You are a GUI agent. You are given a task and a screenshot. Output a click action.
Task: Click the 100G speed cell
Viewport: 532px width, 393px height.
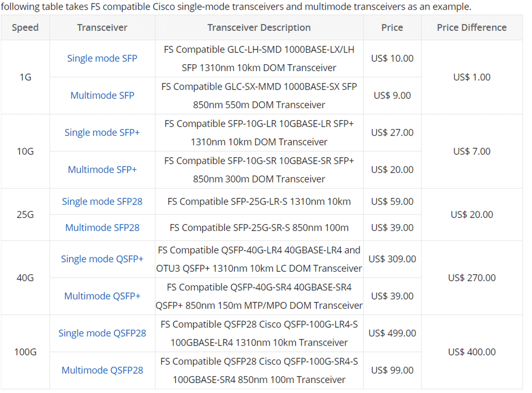(x=25, y=352)
